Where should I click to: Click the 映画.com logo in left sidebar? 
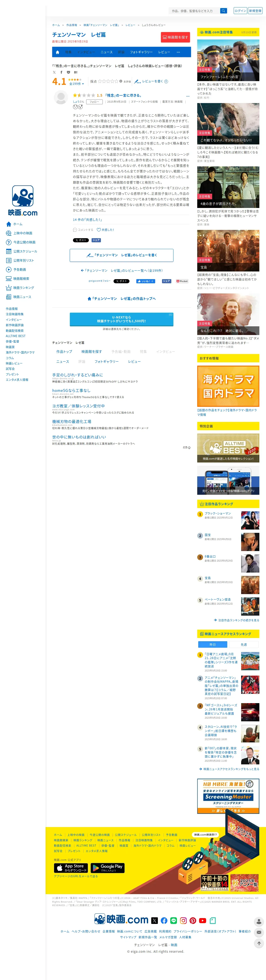[x=23, y=200]
